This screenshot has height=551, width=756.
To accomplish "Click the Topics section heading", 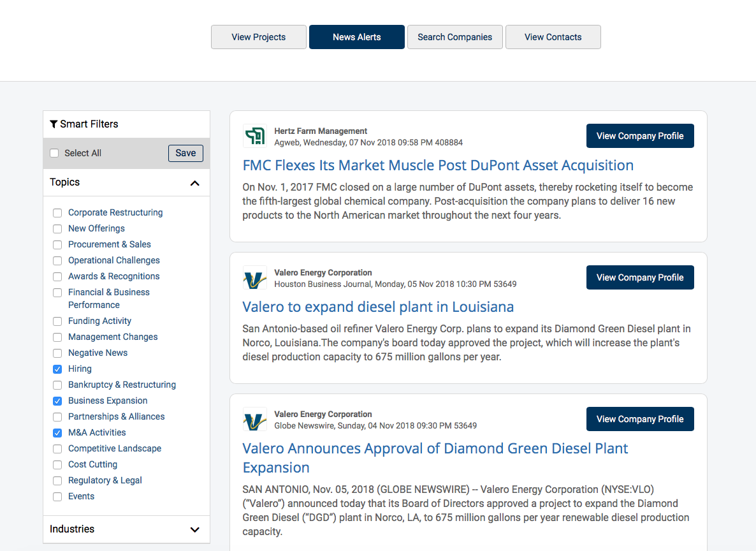I will [64, 182].
